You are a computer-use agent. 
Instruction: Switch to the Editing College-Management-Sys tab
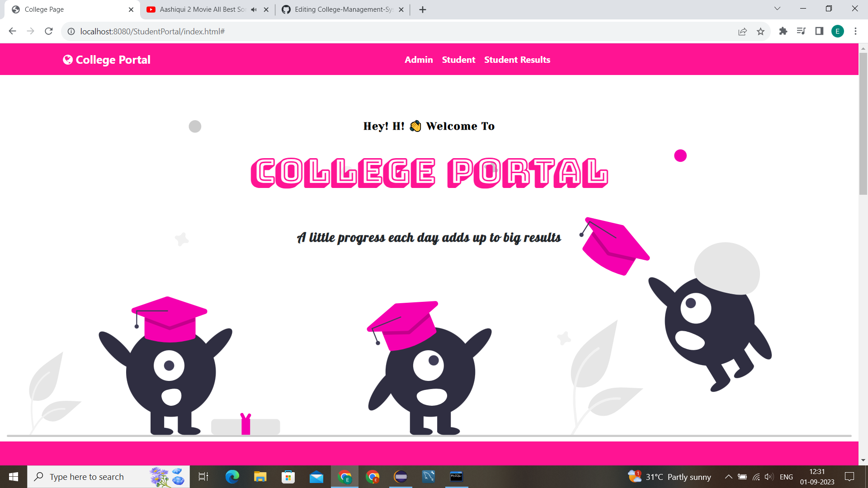pos(341,9)
